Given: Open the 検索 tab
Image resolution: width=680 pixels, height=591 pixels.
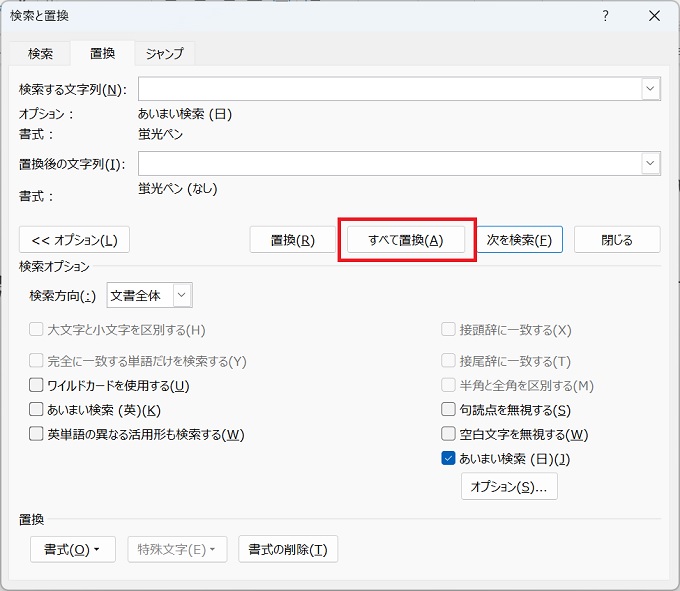Looking at the screenshot, I should click(40, 53).
